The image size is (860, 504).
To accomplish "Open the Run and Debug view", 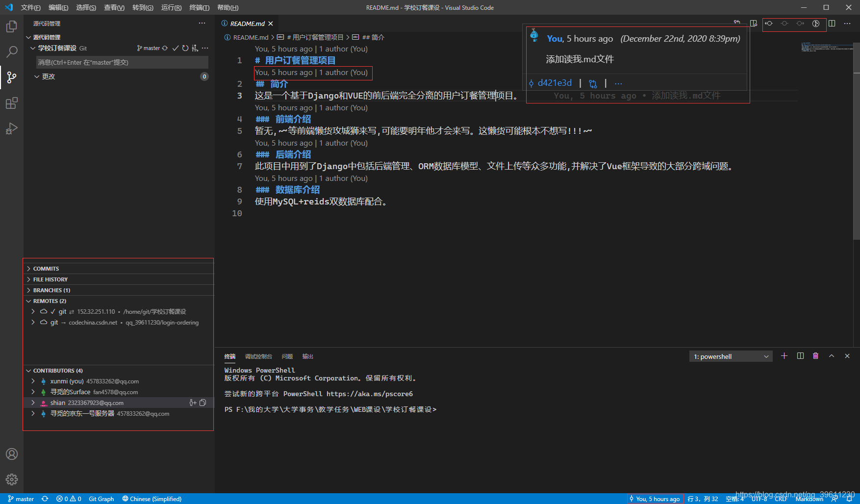I will click(x=12, y=128).
